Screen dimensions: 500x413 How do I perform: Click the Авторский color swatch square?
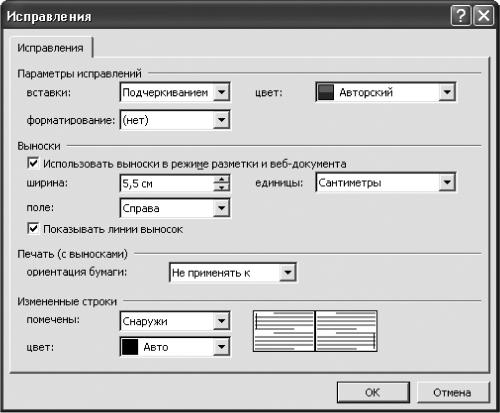[x=326, y=92]
